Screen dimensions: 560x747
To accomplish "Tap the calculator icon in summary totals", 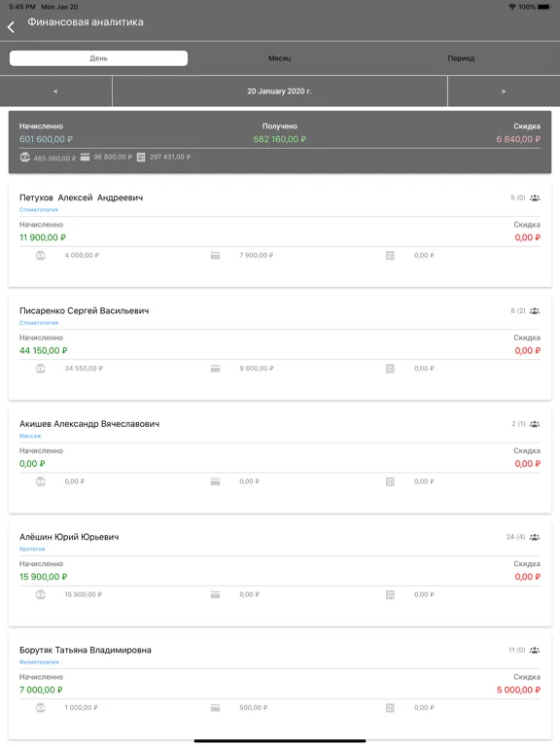I will pyautogui.click(x=141, y=157).
